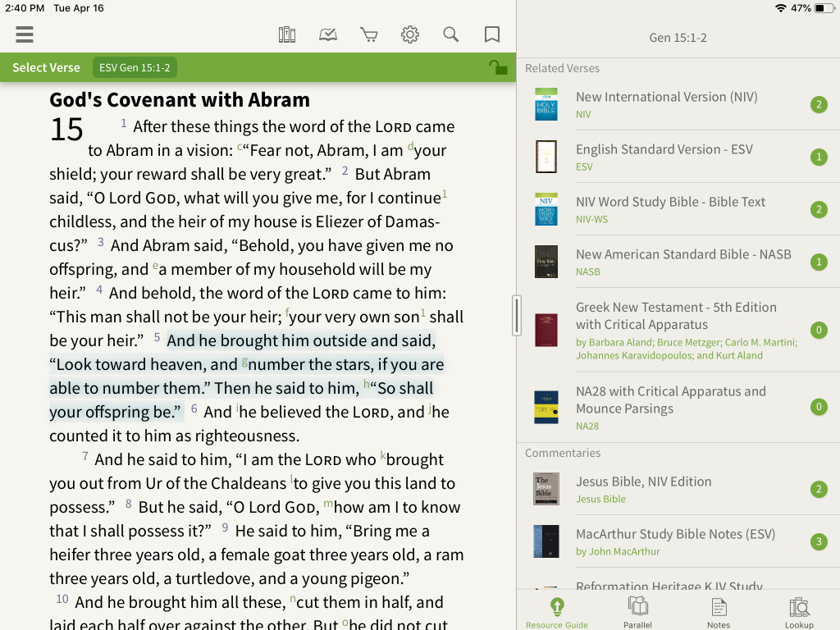Screen dimensions: 840x630
Task: Open Jesus Bible, NIV Edition commentary
Action: [678, 489]
